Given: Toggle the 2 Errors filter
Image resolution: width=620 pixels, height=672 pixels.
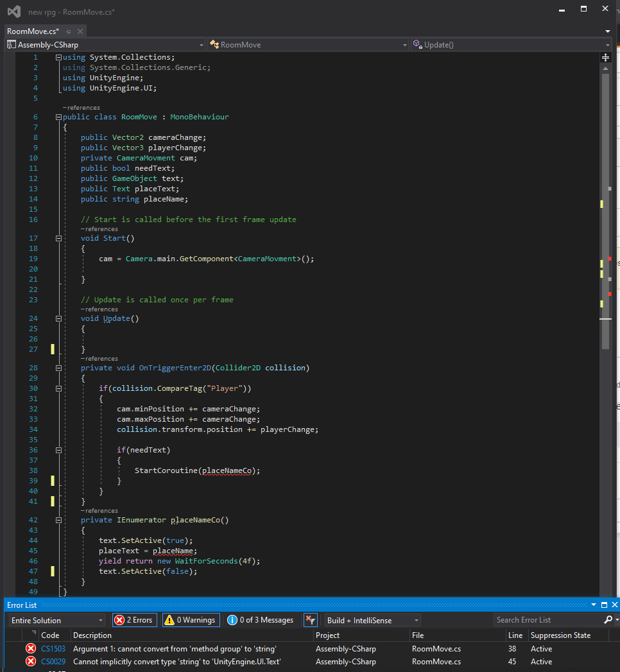Looking at the screenshot, I should pyautogui.click(x=134, y=620).
